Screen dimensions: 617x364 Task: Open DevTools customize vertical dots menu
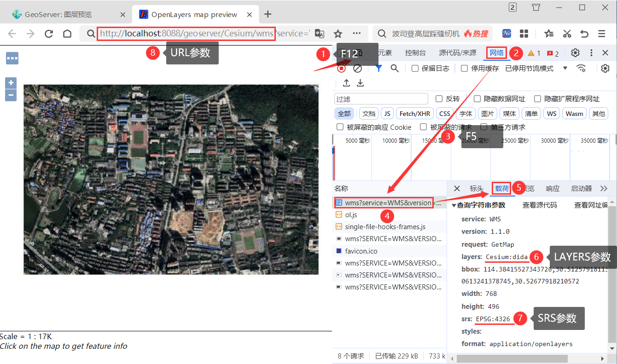[x=591, y=53]
